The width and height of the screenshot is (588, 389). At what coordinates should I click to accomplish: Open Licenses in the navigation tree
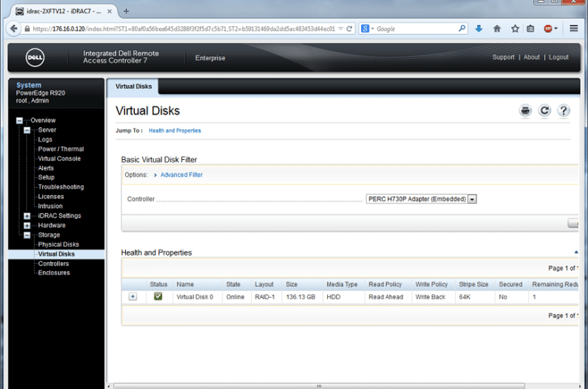pos(51,197)
